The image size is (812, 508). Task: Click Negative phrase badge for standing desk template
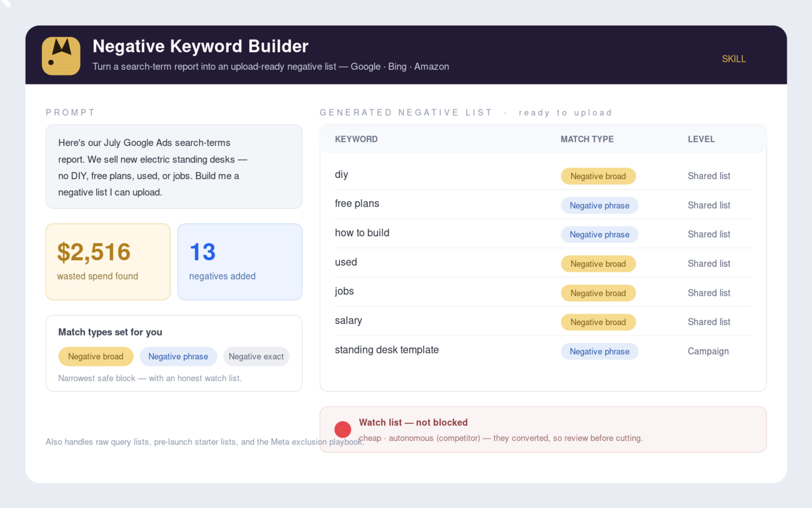tap(599, 351)
